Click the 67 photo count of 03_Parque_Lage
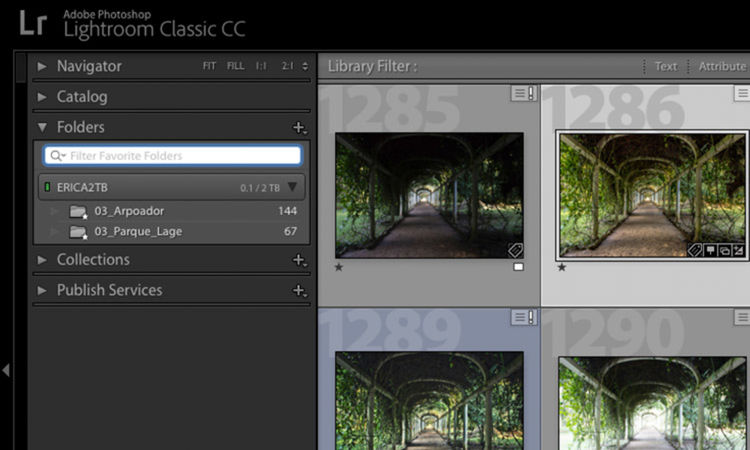This screenshot has width=750, height=450. (x=290, y=231)
